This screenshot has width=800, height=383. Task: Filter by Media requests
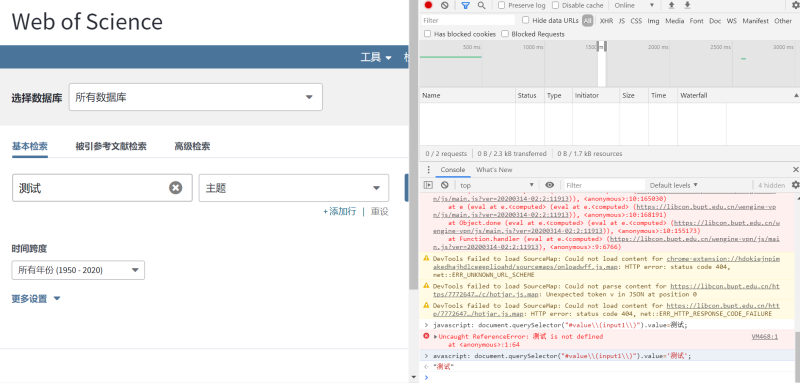click(x=674, y=21)
